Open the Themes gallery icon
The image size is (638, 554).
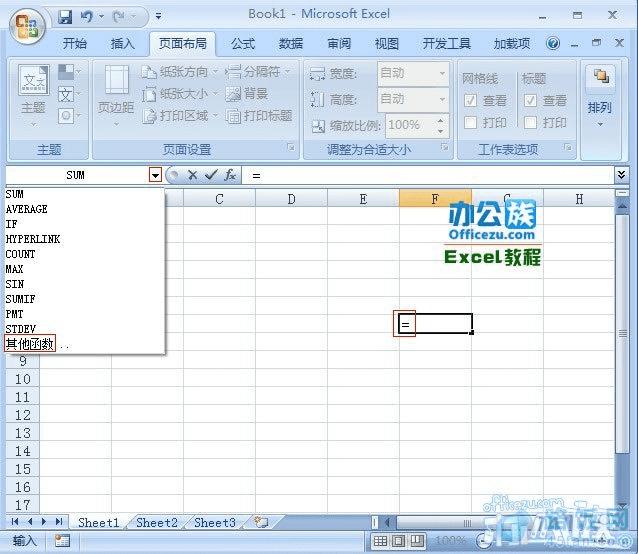click(34, 80)
